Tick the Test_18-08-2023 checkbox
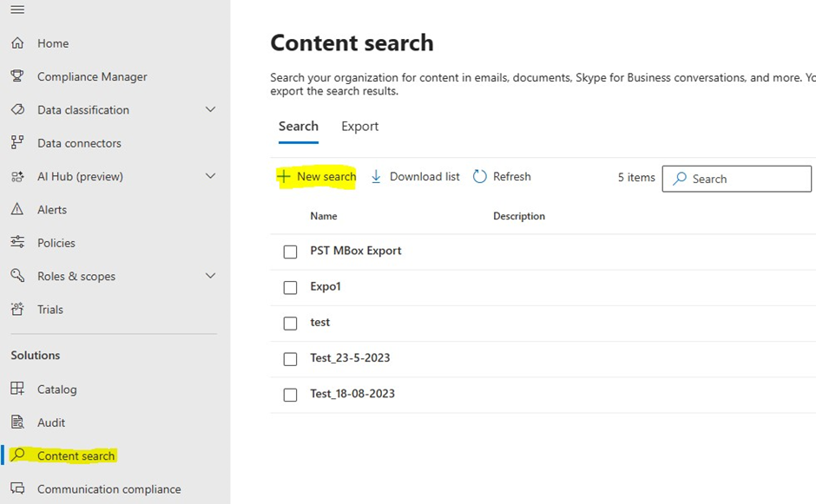 click(291, 395)
